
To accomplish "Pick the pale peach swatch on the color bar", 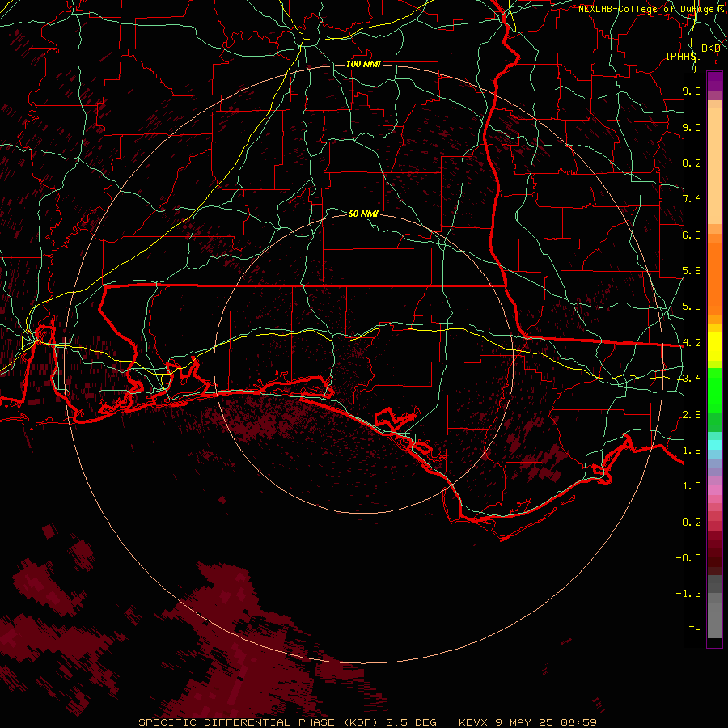I will point(714,166).
